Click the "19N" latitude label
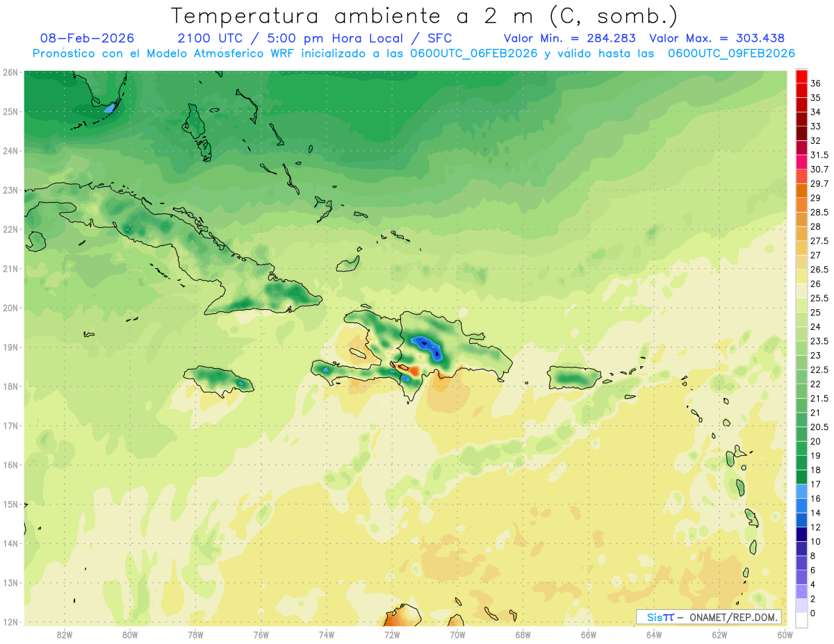The height and width of the screenshot is (644, 834). click(x=10, y=347)
